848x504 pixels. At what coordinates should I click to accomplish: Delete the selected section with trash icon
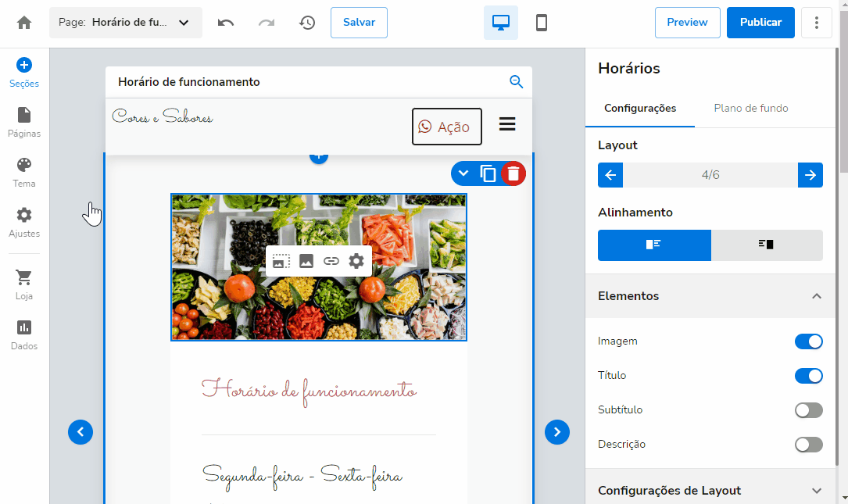[513, 173]
